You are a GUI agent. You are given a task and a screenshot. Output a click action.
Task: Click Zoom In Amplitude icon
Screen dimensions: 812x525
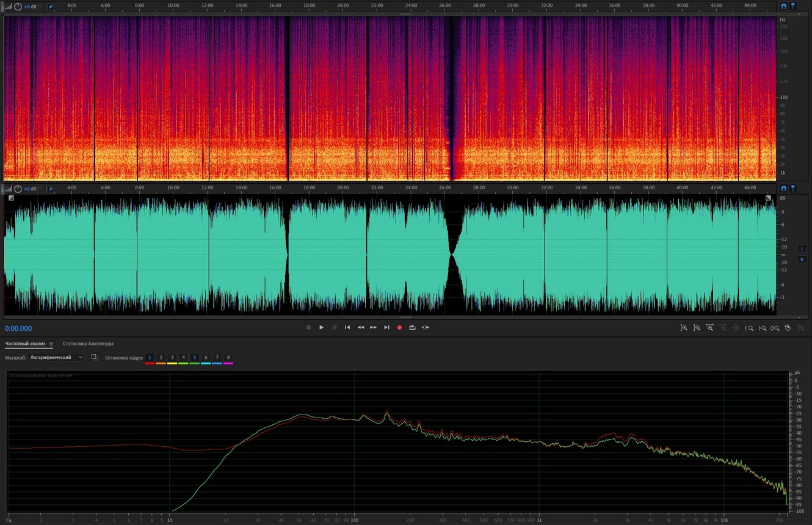(x=684, y=328)
